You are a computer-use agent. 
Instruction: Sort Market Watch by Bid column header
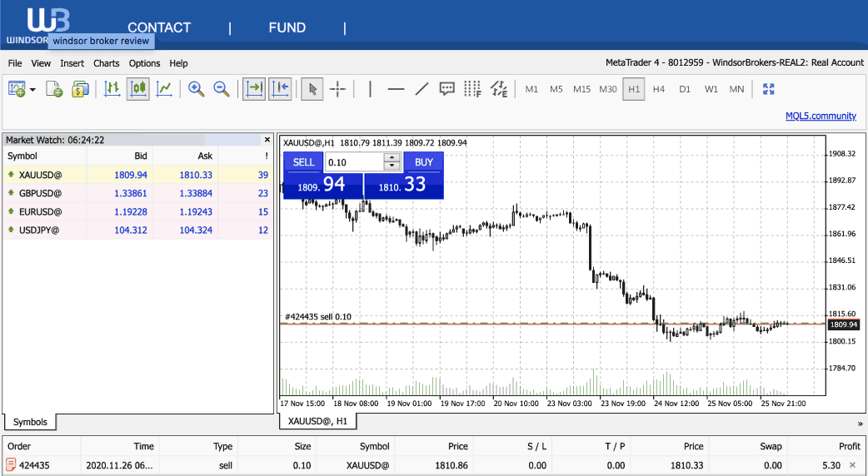(x=140, y=156)
